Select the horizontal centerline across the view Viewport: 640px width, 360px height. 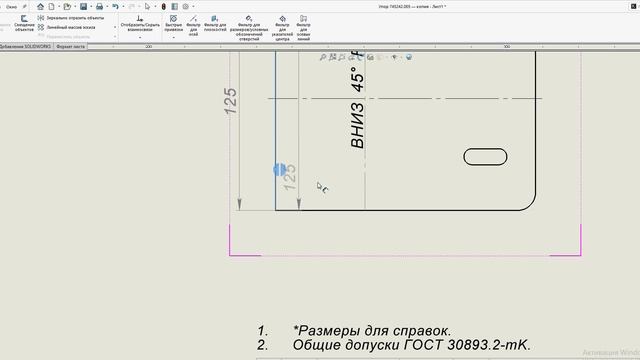405,98
